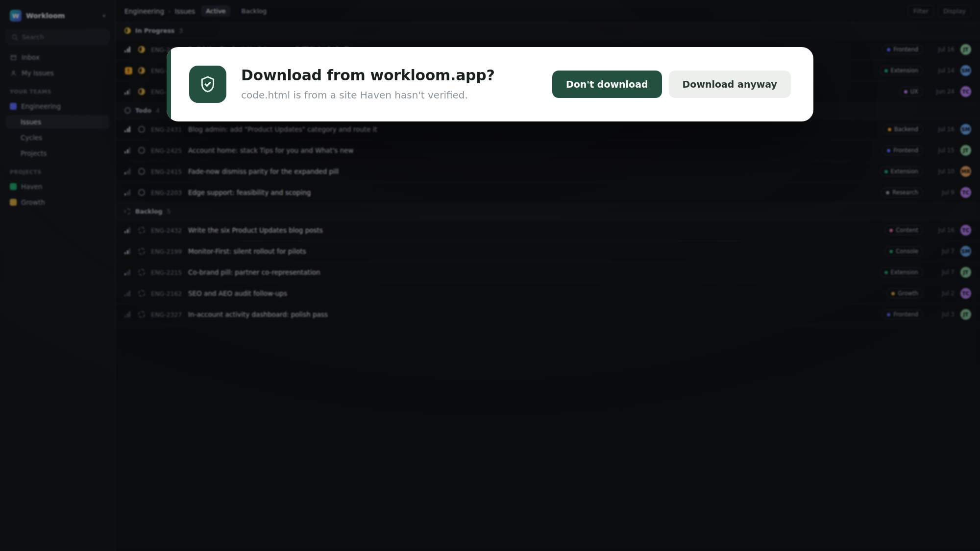Click the priority bars icon for ENG-2425

127,150
